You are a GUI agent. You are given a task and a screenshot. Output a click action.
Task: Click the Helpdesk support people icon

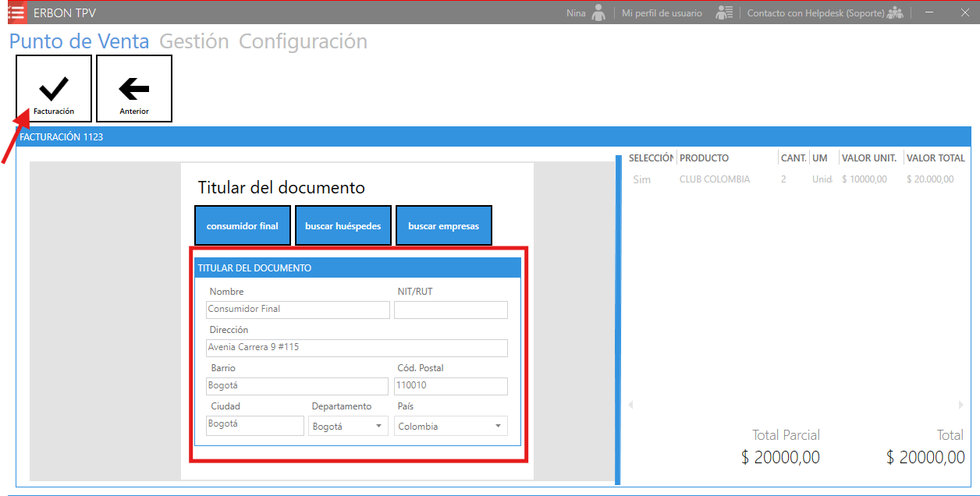[895, 12]
